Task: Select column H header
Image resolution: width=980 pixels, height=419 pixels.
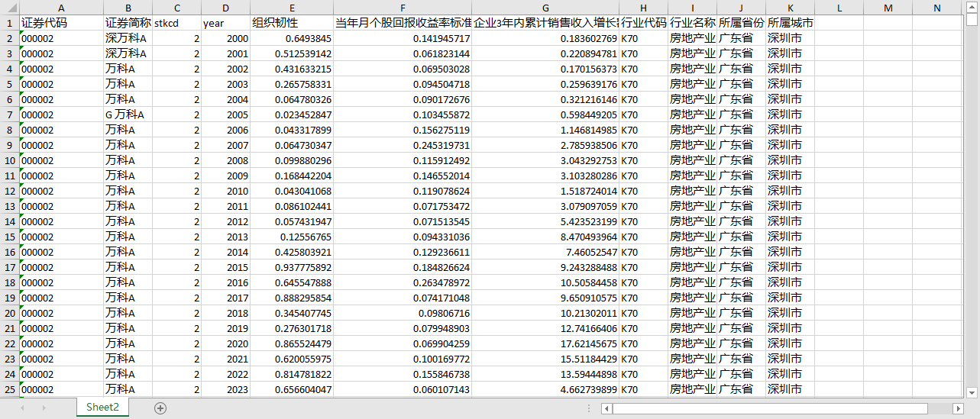Action: point(643,8)
